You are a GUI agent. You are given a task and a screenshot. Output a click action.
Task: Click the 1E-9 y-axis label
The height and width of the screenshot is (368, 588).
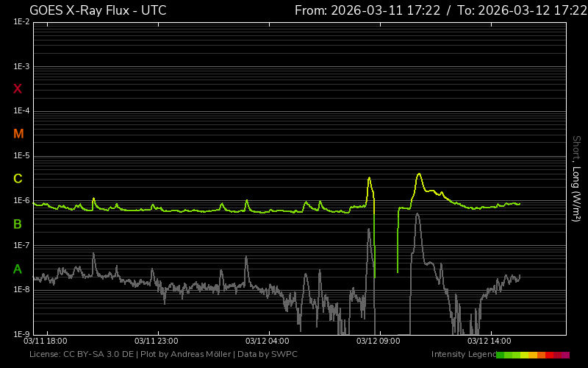click(21, 334)
